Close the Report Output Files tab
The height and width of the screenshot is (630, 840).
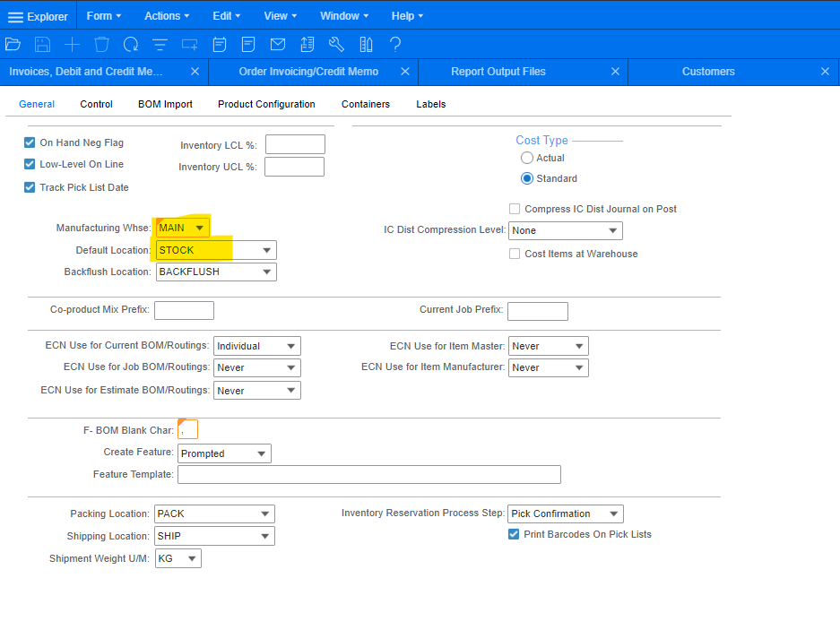point(615,72)
